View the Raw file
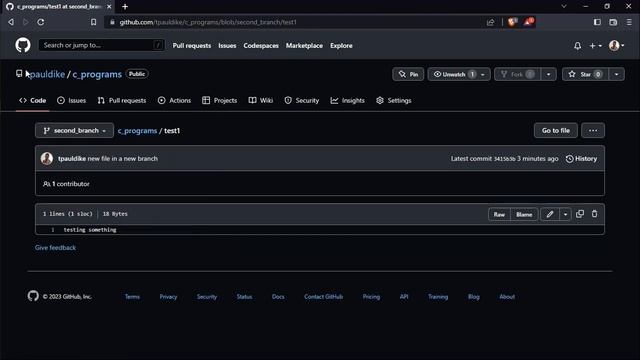Viewport: 640px width, 360px height. [x=499, y=214]
